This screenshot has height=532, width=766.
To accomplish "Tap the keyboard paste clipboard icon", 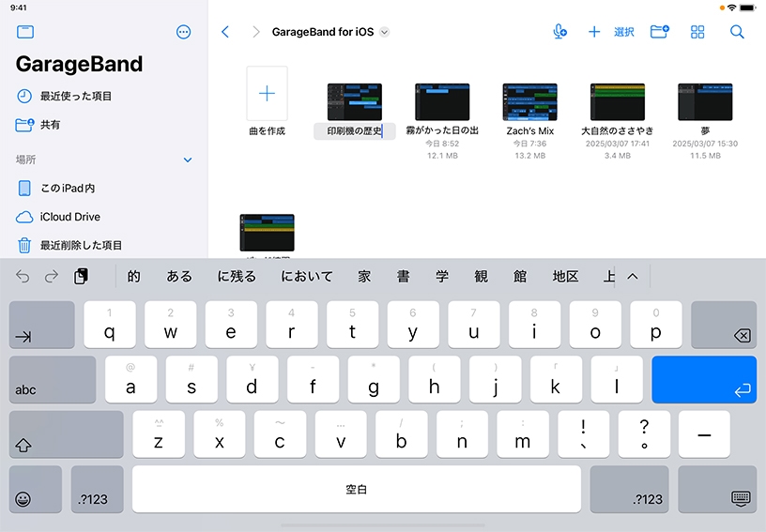I will coord(81,276).
